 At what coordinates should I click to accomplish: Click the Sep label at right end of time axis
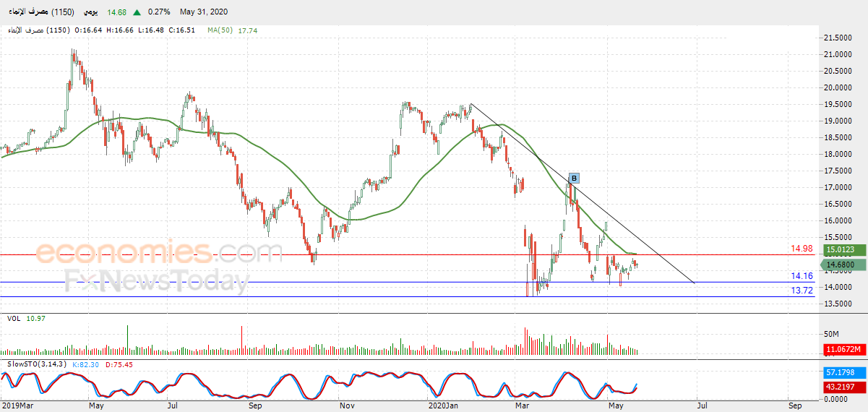coord(796,405)
